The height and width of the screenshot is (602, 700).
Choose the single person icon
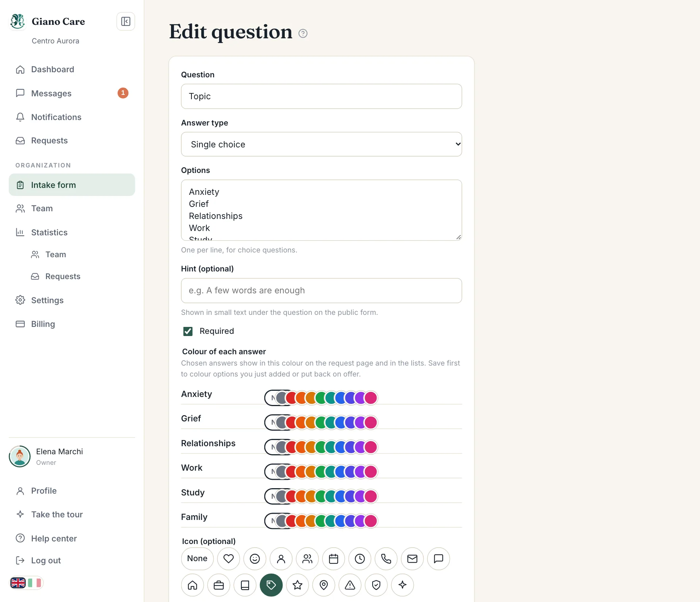281,559
